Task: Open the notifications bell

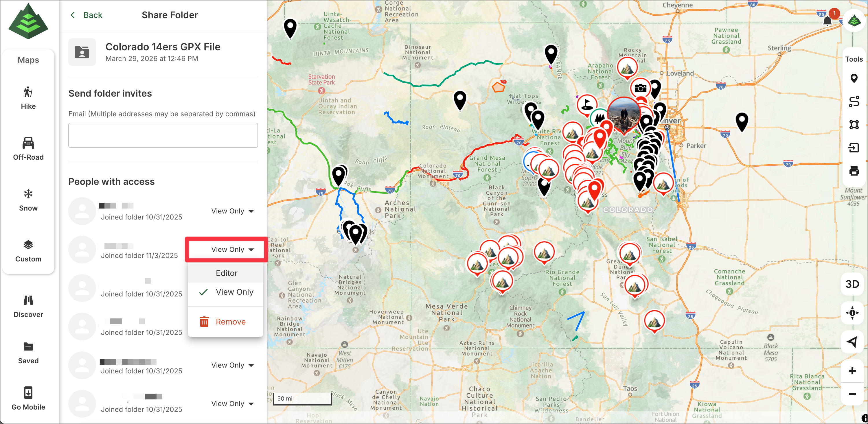Action: pyautogui.click(x=827, y=21)
